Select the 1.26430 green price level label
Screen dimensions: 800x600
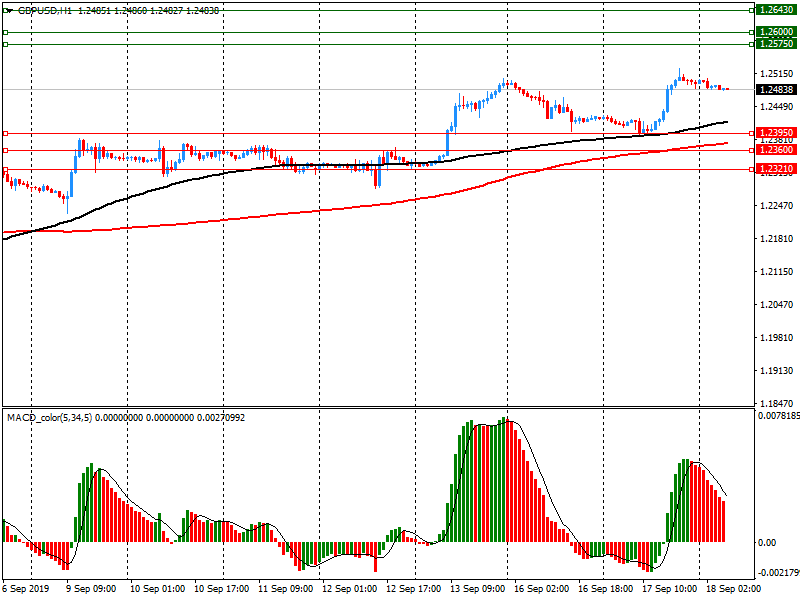click(776, 10)
